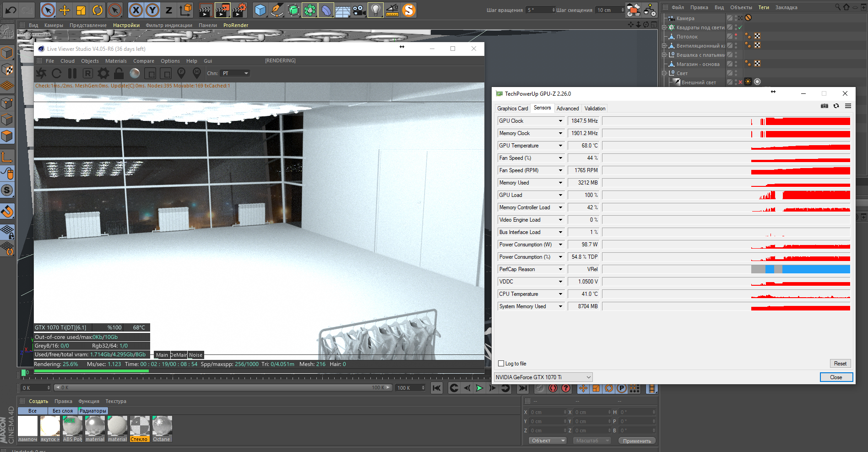Click the Undo arrow in Cinema 4D toolbar
868x452 pixels.
point(10,9)
